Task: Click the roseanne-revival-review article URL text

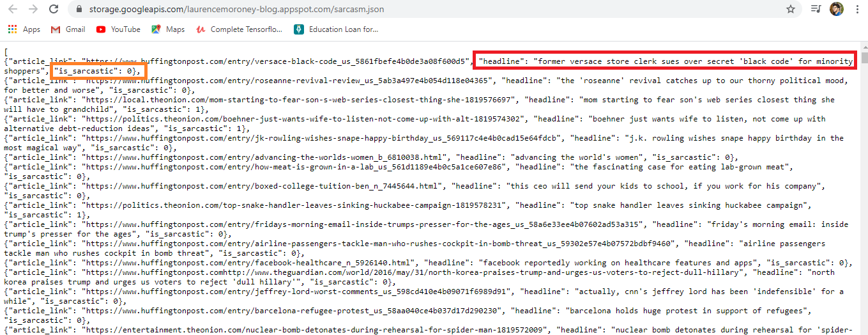Action: coord(288,81)
